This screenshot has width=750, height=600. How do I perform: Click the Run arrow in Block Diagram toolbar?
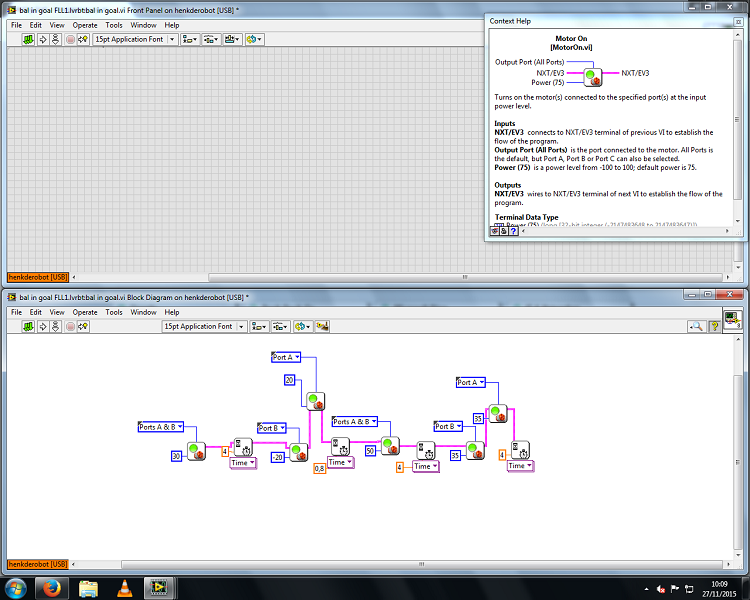43,326
